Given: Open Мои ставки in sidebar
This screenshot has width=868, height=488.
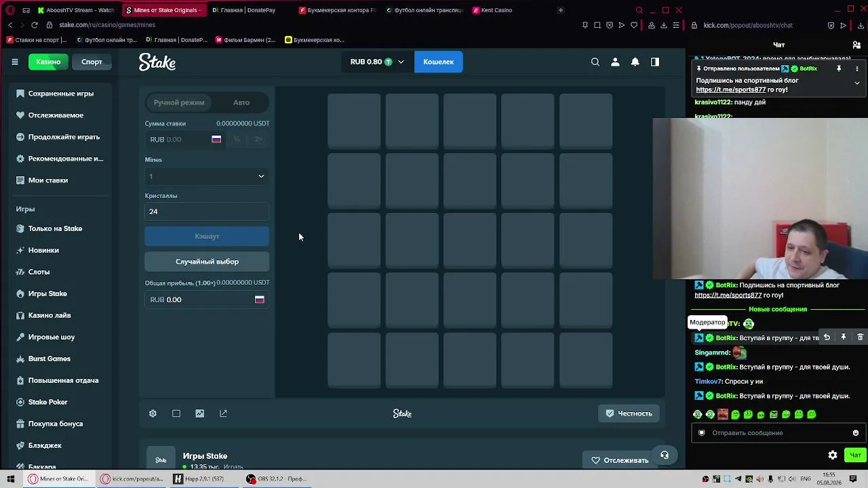Looking at the screenshot, I should coord(47,180).
